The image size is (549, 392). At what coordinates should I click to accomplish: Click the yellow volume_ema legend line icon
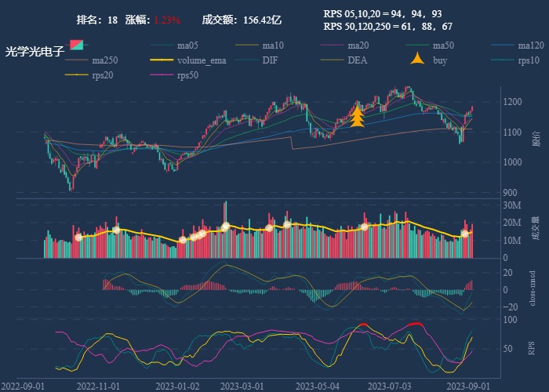pos(162,60)
